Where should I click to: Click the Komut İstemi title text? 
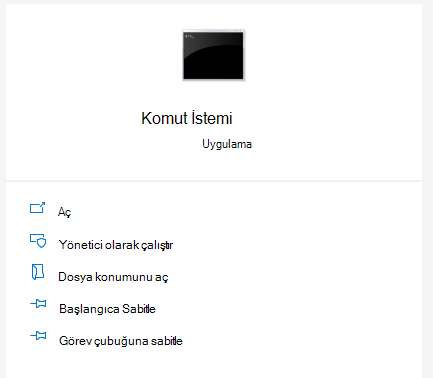(x=187, y=118)
